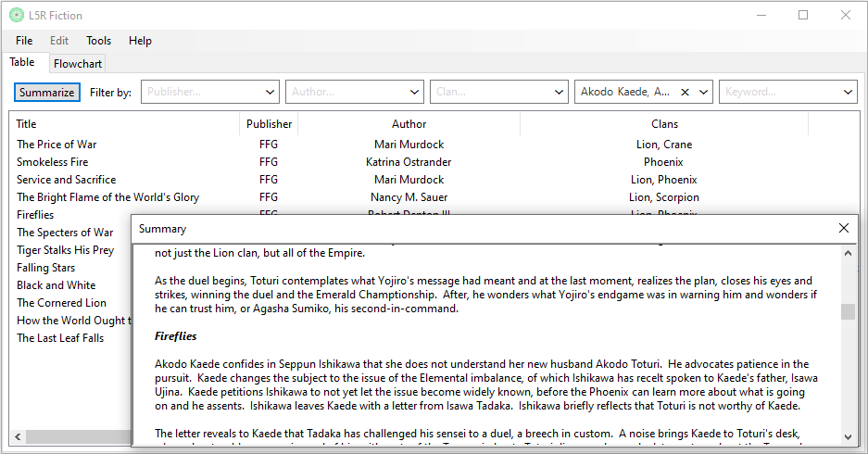This screenshot has width=868, height=454.
Task: Open the Help menu
Action: tap(140, 41)
